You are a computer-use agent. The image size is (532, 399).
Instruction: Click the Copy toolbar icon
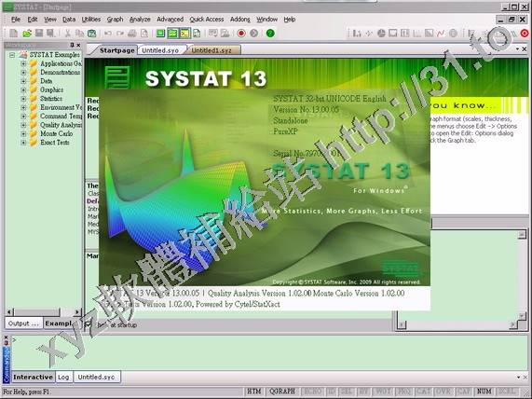80,34
